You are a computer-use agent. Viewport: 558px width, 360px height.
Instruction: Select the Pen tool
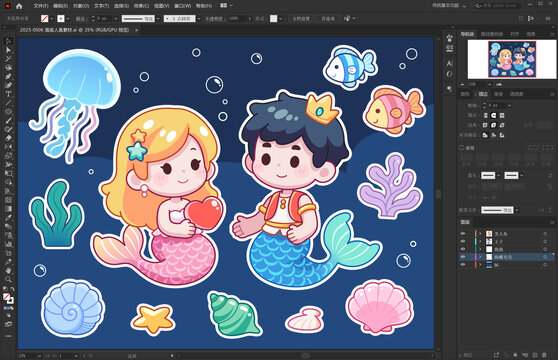(x=8, y=76)
